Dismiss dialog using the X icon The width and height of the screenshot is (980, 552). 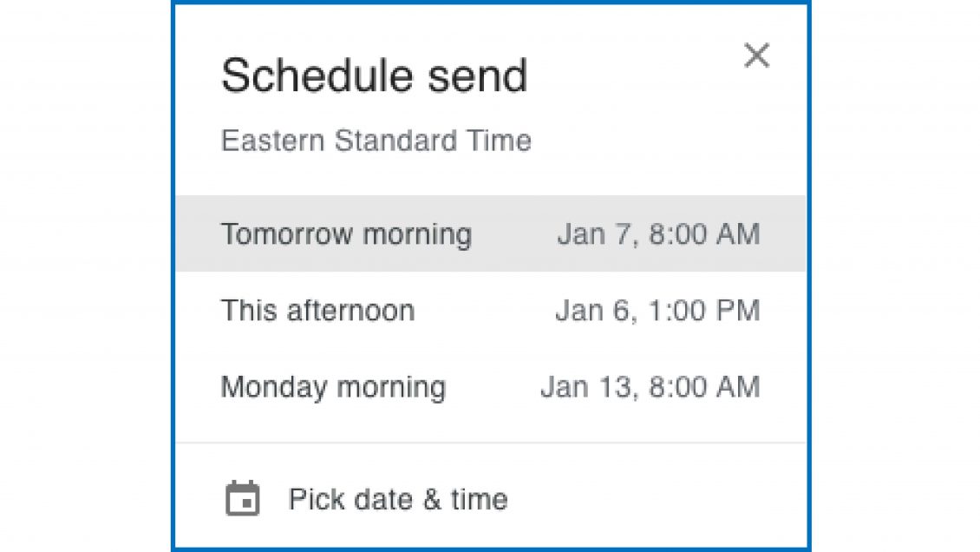(756, 55)
